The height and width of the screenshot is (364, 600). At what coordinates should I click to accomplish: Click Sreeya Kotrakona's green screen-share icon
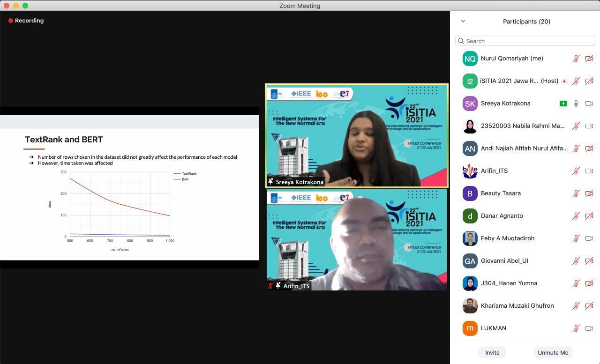click(x=563, y=104)
